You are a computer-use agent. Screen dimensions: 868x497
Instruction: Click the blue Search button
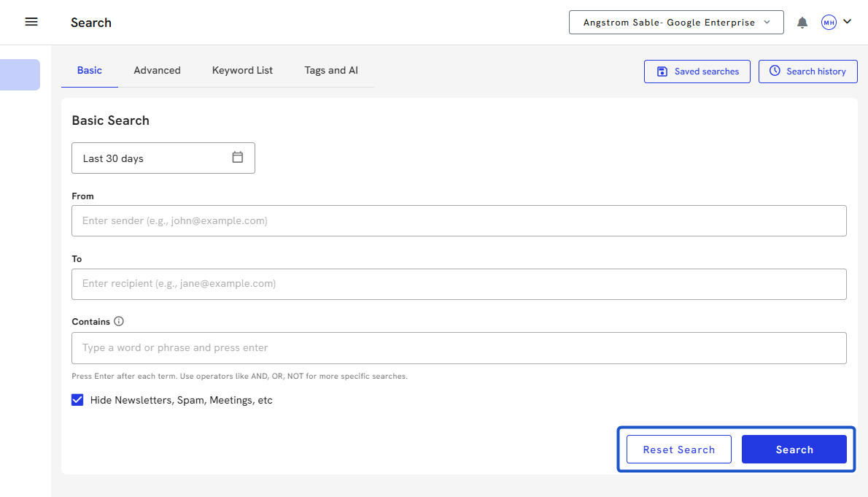tap(794, 450)
